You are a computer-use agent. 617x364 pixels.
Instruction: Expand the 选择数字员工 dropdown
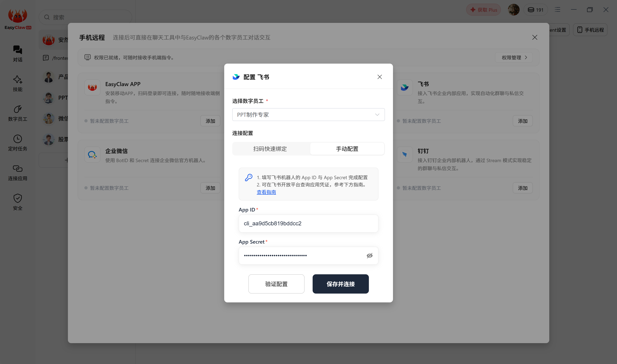(308, 115)
